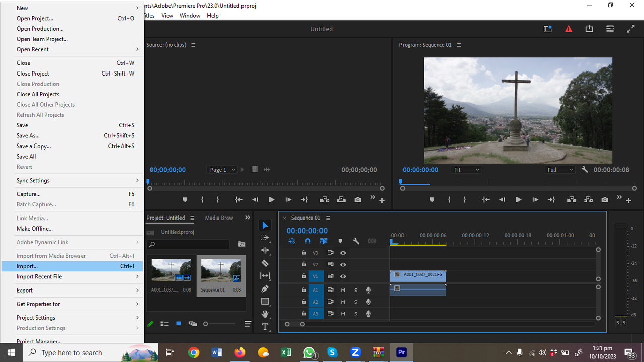Play the Program monitor

(518, 200)
